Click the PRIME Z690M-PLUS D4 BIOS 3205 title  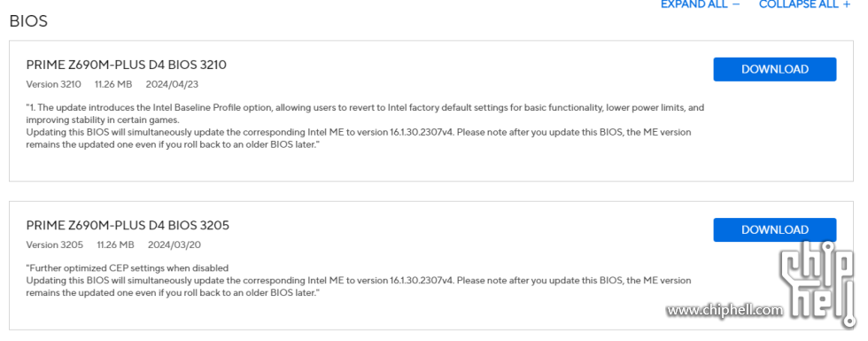click(x=128, y=225)
